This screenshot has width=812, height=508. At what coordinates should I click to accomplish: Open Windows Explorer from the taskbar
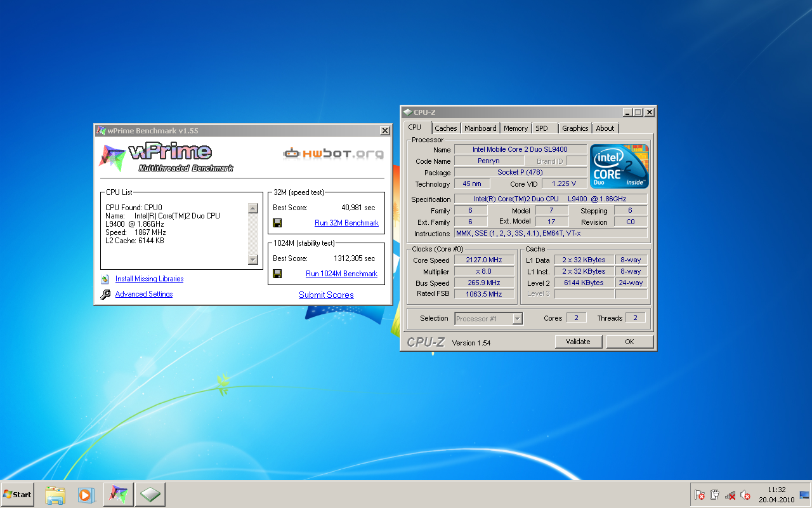55,495
